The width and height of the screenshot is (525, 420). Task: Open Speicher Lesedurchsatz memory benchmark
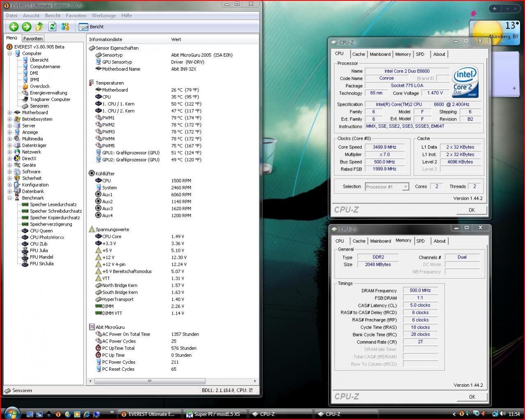[53, 205]
